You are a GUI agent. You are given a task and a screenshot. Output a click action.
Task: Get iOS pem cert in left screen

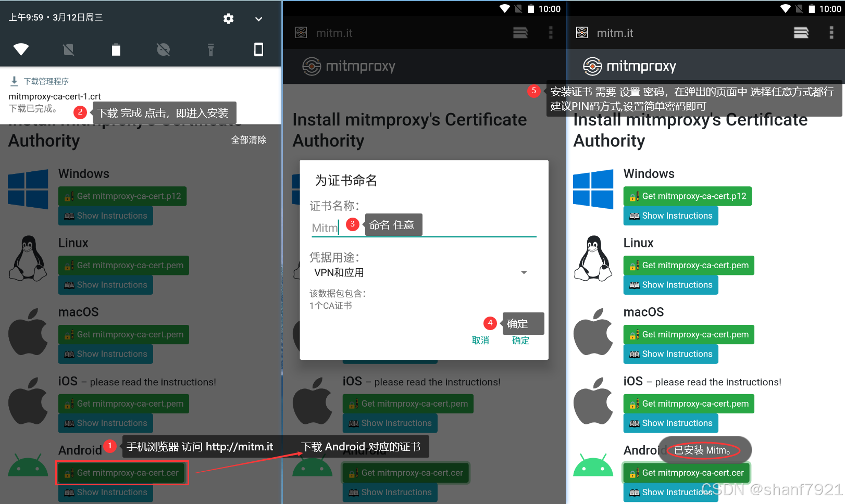(123, 404)
